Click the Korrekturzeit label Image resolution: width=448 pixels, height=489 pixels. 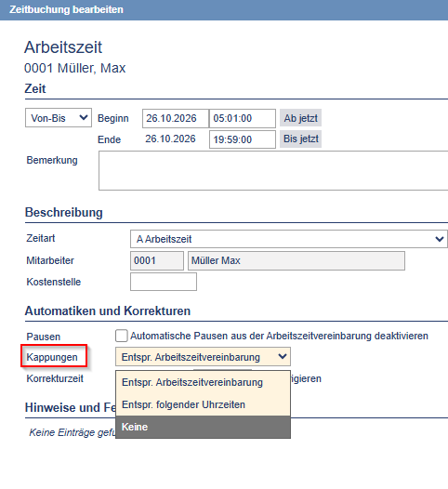click(x=55, y=378)
